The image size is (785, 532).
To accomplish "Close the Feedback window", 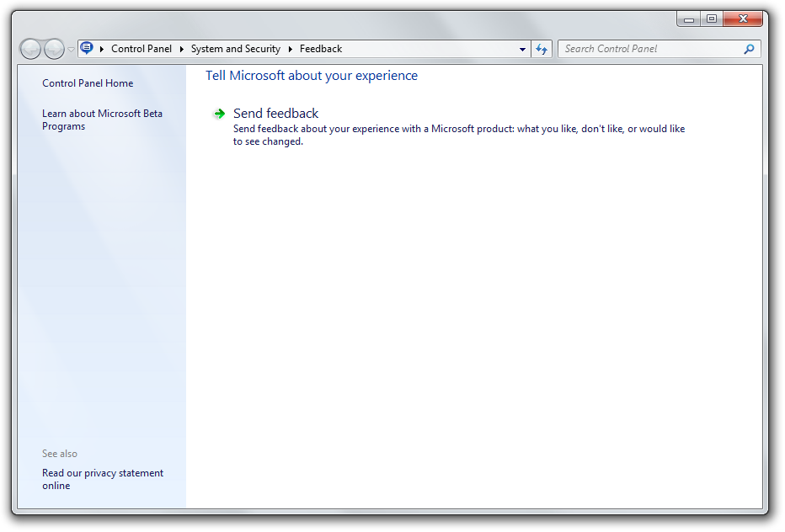I will pyautogui.click(x=743, y=19).
